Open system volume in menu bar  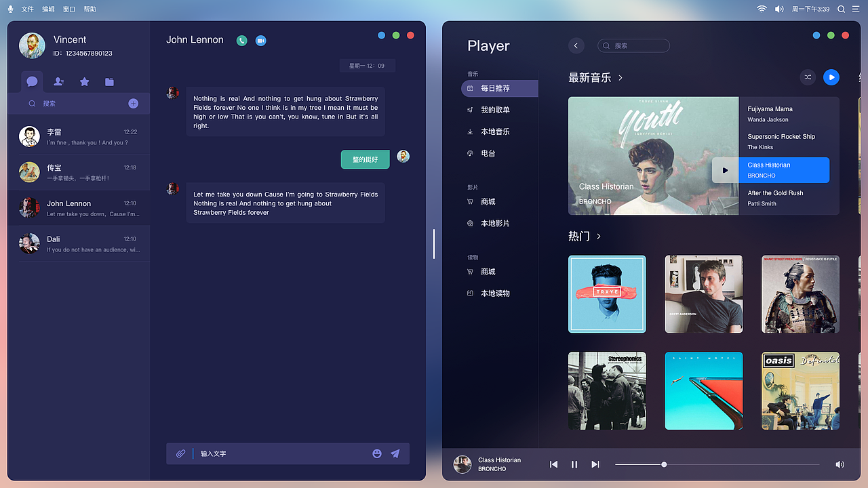pos(779,9)
